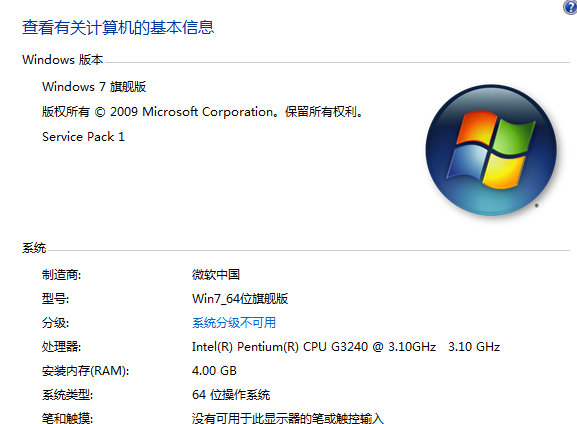Open help via the blue question mark icon
577x424 pixels.
[x=571, y=7]
